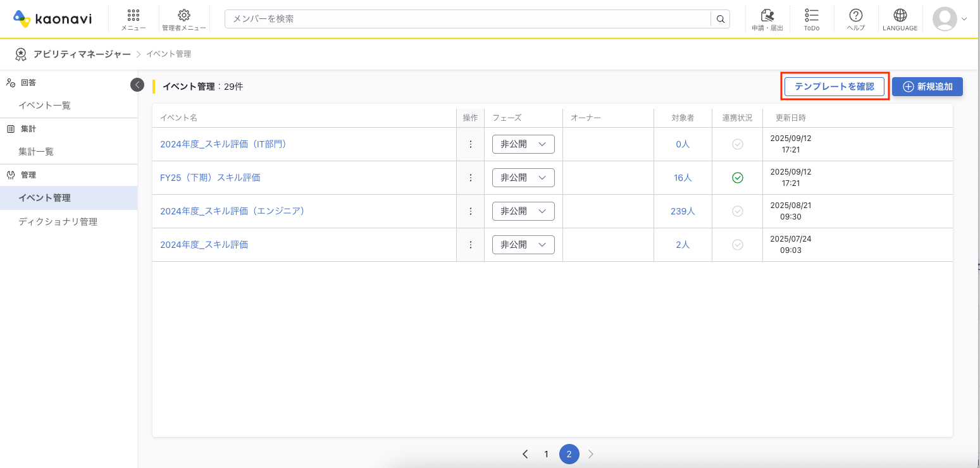Viewport: 980px width, 468px height.
Task: Click the grey 連携状況 status for 2024年度_スキル評価
Action: [x=737, y=244]
